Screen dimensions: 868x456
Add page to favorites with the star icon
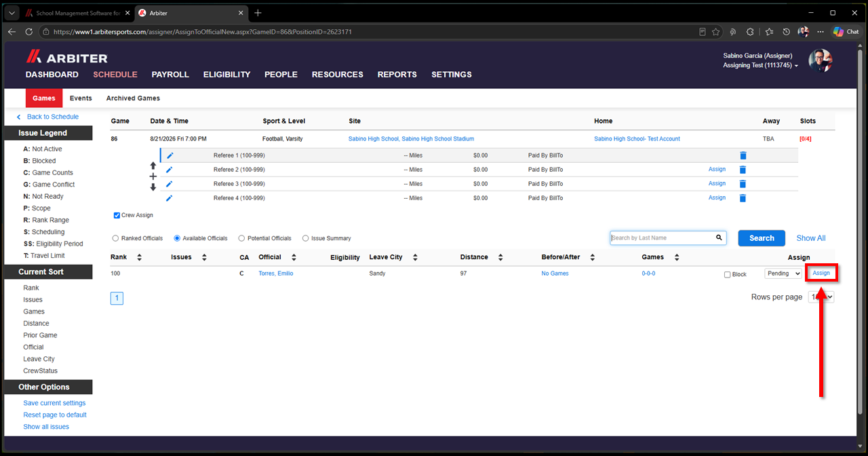coord(716,32)
